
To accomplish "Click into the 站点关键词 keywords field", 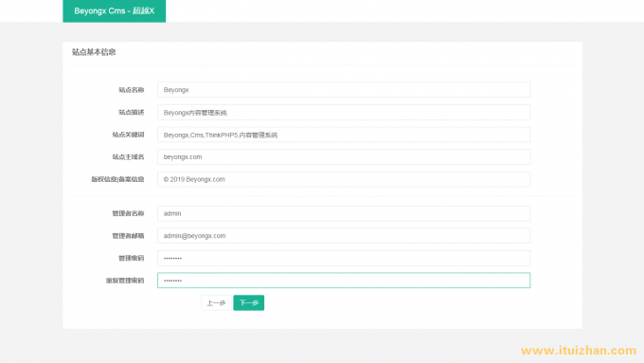I will tap(344, 135).
